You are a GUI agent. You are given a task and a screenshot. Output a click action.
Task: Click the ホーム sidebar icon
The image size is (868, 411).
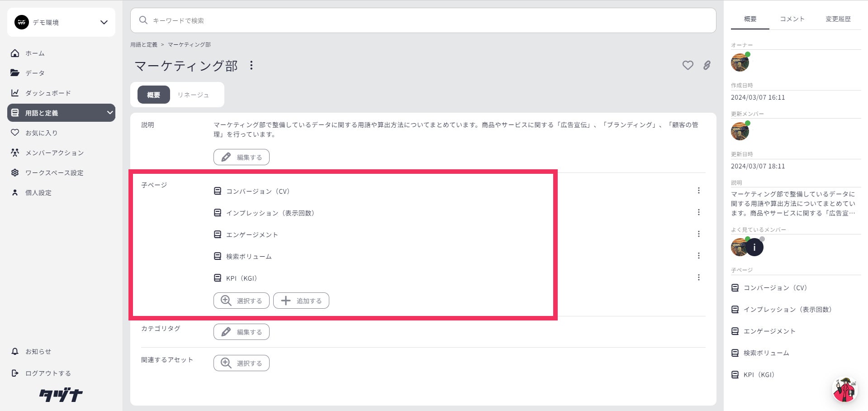tap(15, 53)
